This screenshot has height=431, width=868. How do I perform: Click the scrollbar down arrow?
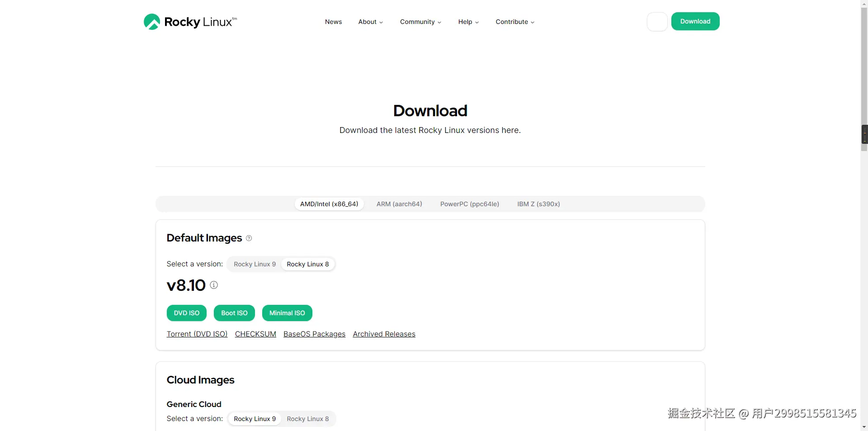coord(864,427)
